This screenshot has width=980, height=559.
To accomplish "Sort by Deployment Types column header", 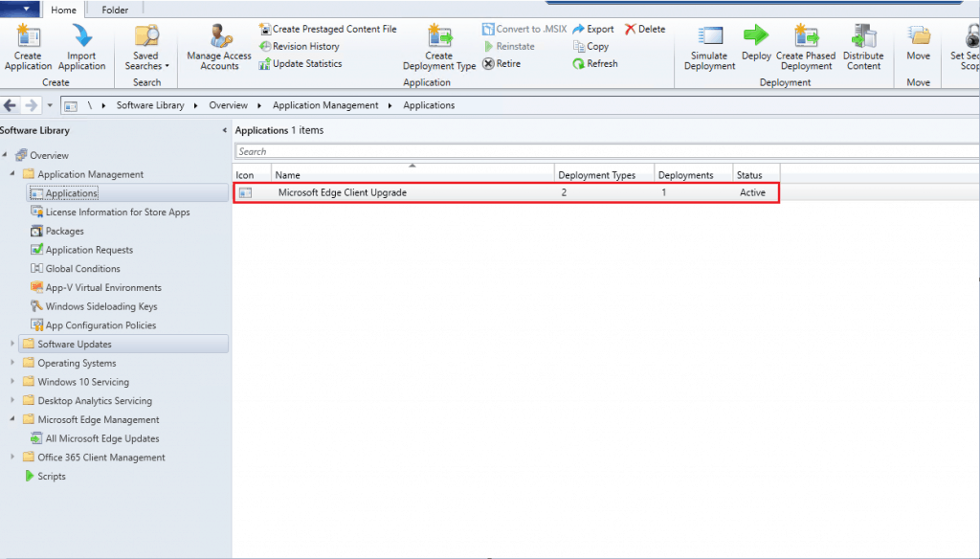I will click(604, 175).
